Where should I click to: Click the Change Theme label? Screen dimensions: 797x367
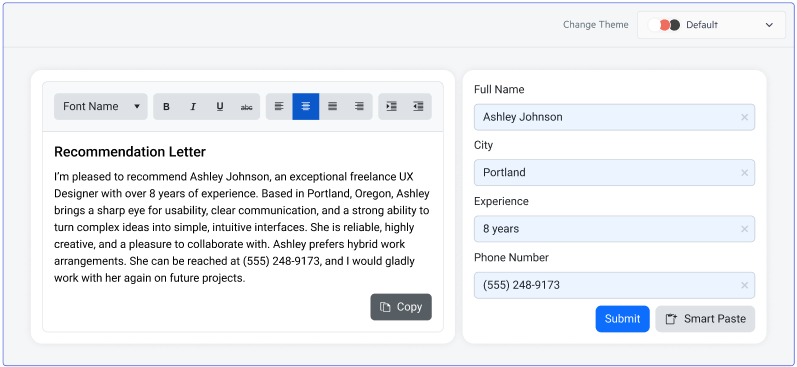coord(596,25)
